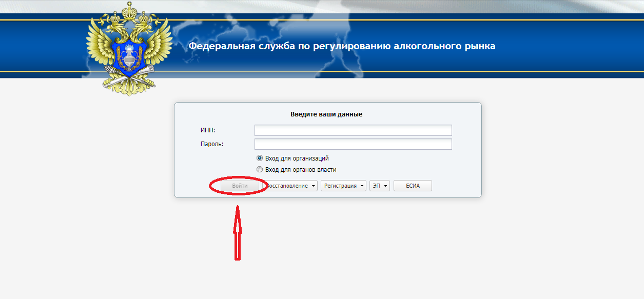Viewport: 644px width, 299px height.
Task: Select the Вход для организаций radio button
Action: point(260,158)
